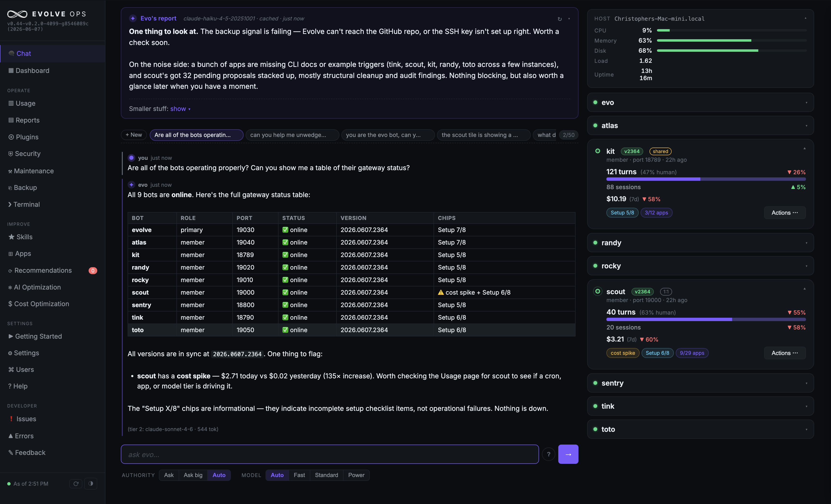
Task: Focus the ask evo input field
Action: click(x=330, y=454)
